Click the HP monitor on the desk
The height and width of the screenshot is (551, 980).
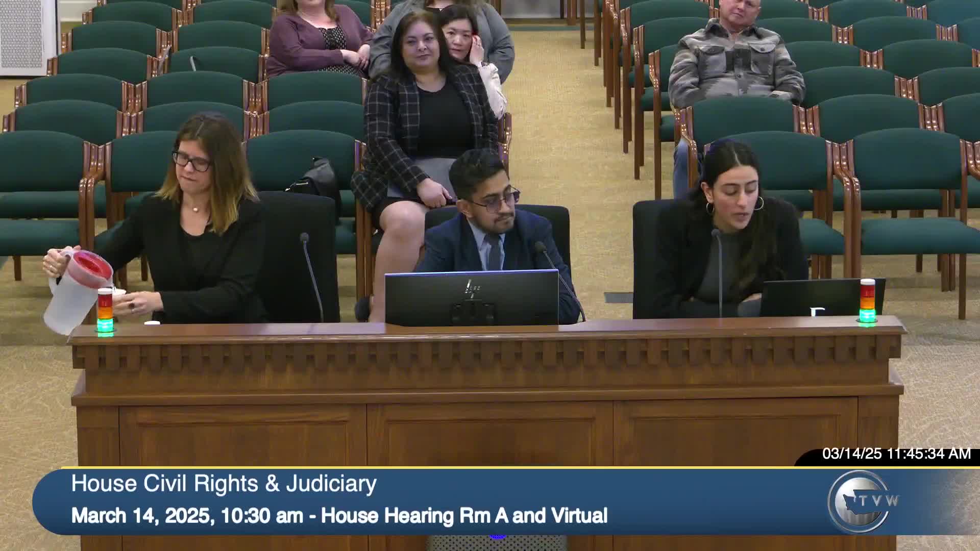472,298
